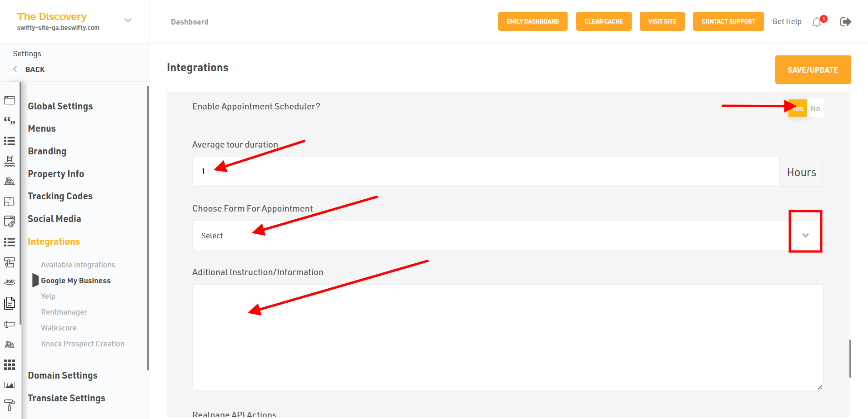Go to Domain Settings
Screen dimensions: 868x419
63,375
